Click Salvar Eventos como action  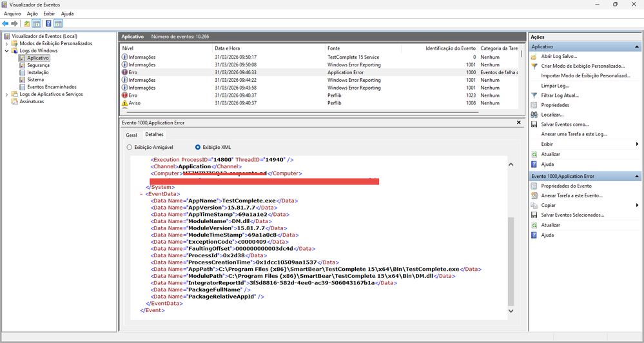coord(565,124)
